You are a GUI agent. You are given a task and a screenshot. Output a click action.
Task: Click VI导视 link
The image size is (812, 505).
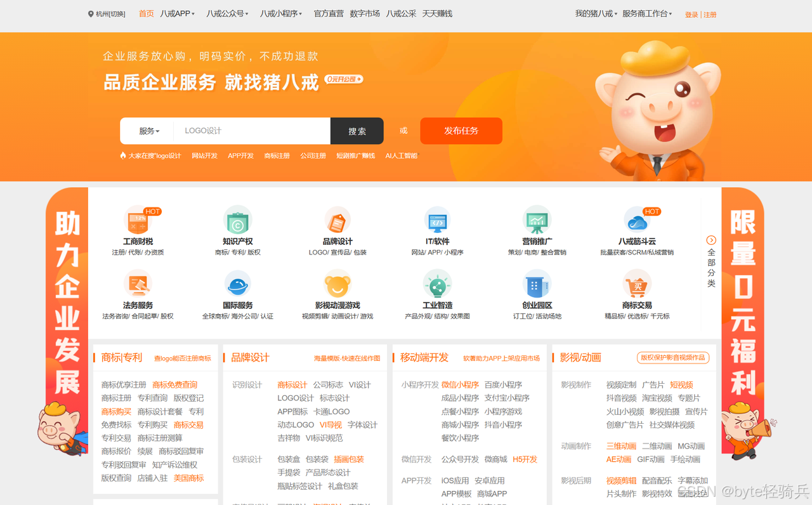pos(331,424)
